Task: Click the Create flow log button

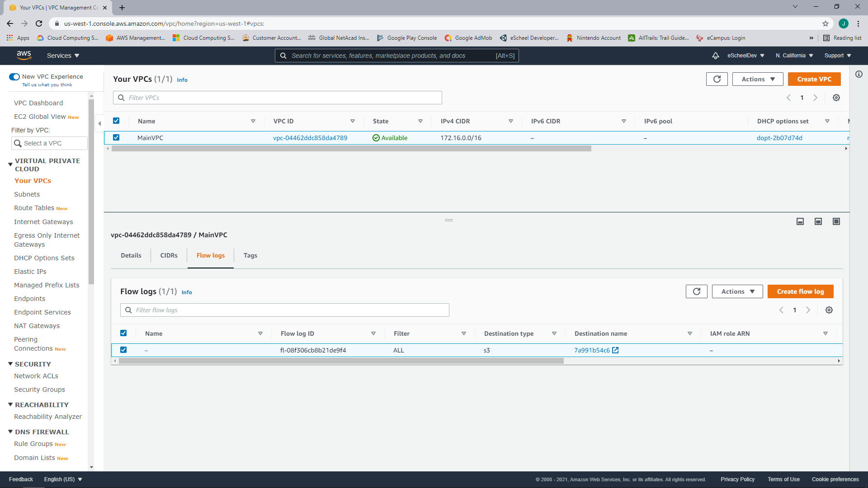Action: (x=800, y=291)
